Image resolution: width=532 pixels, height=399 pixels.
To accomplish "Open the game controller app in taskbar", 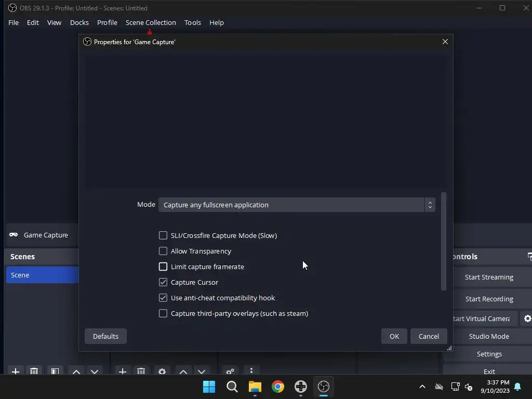I will 301,387.
